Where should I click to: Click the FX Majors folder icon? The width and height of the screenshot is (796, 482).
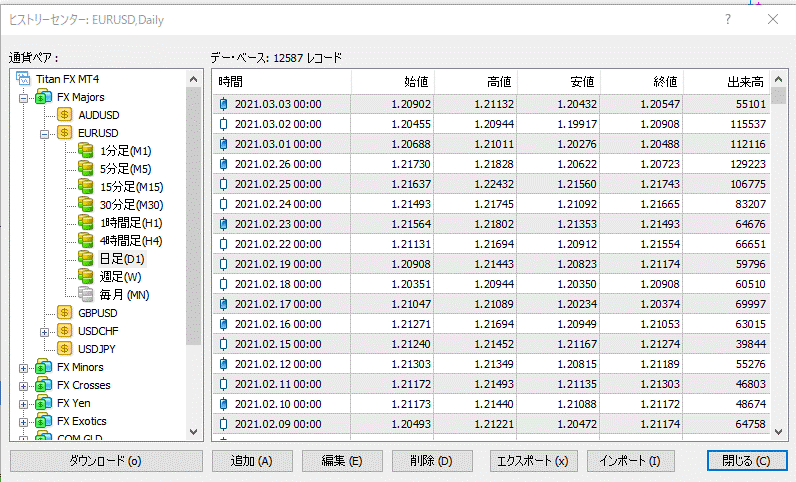[x=44, y=97]
